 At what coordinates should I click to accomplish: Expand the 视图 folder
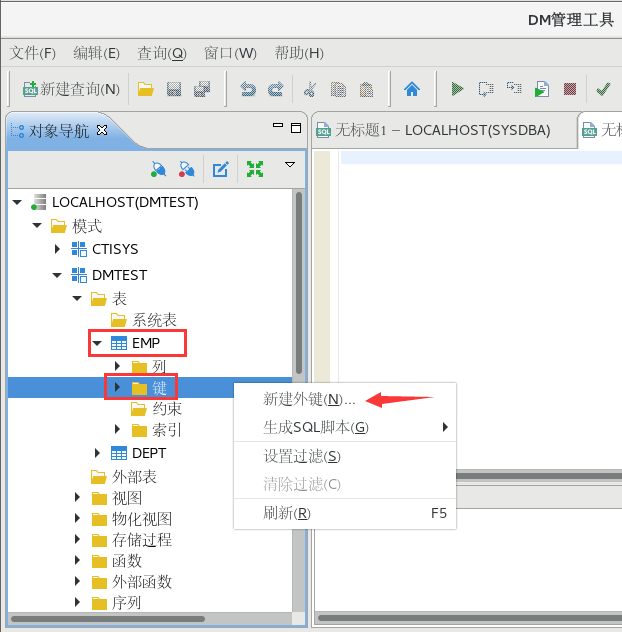pyautogui.click(x=77, y=497)
